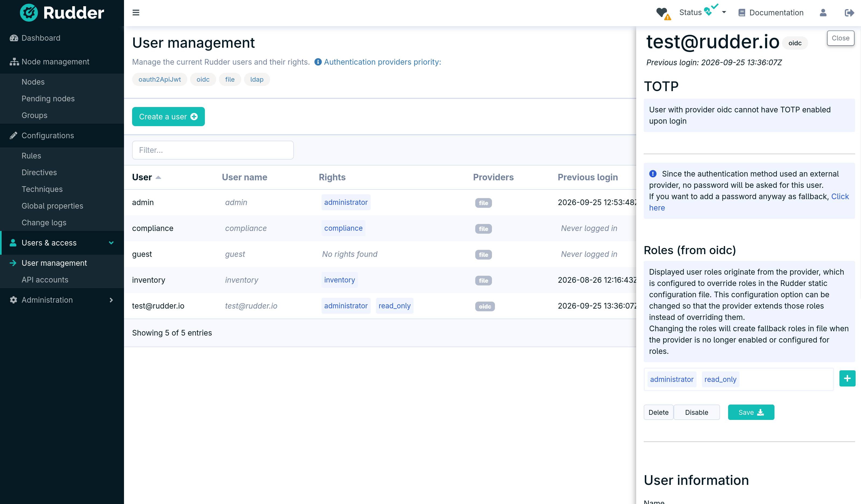This screenshot has width=861, height=504.
Task: Focus the Filter input field
Action: (x=212, y=150)
